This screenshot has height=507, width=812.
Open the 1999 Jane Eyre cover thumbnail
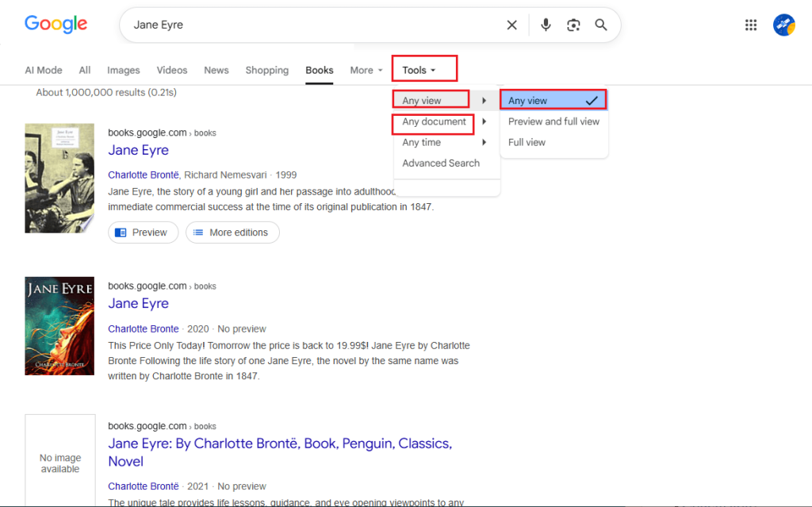59,178
